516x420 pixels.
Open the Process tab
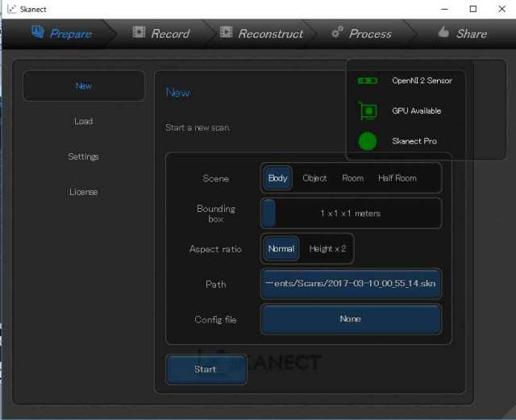click(x=362, y=33)
